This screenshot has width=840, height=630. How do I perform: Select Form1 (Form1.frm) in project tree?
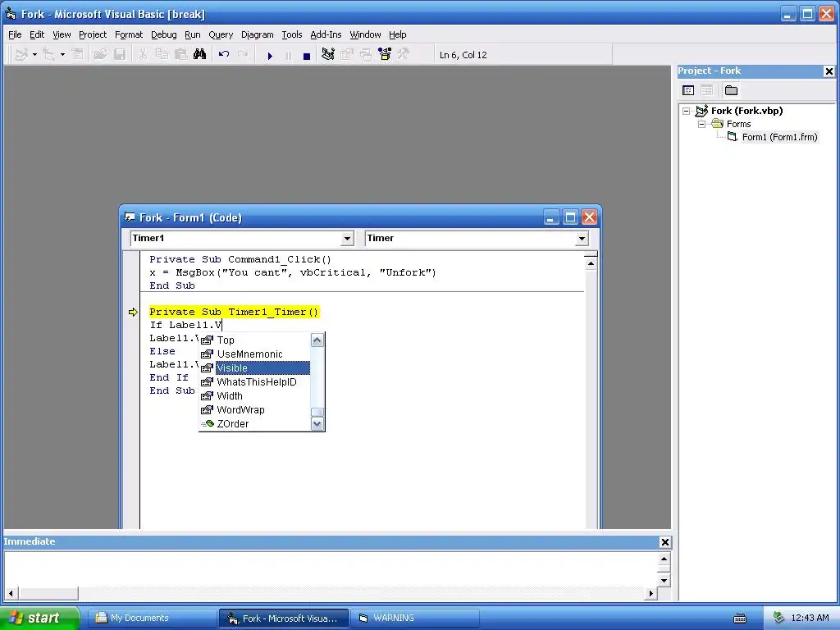point(779,137)
